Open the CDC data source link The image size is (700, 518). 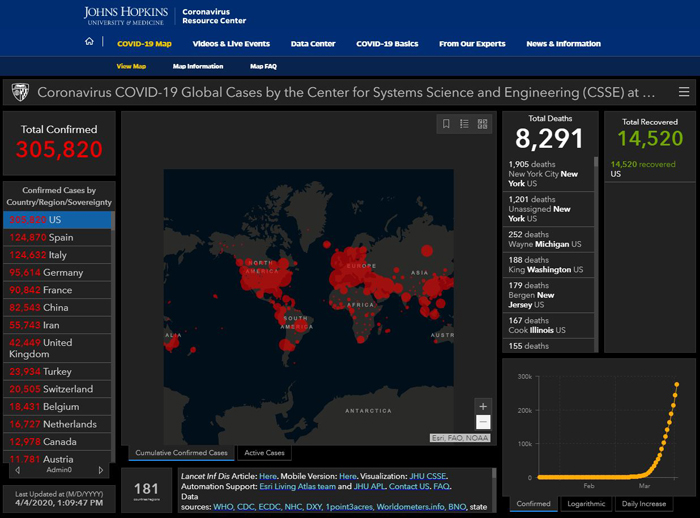point(245,507)
